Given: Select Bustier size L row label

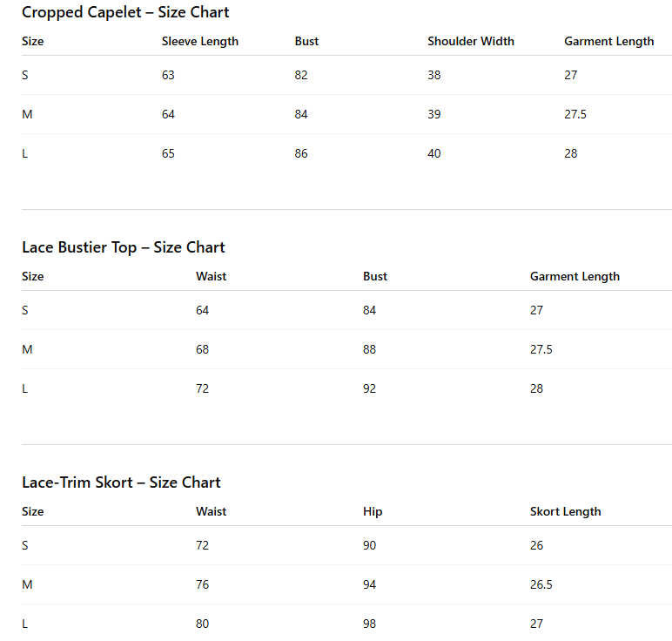Looking at the screenshot, I should (25, 388).
